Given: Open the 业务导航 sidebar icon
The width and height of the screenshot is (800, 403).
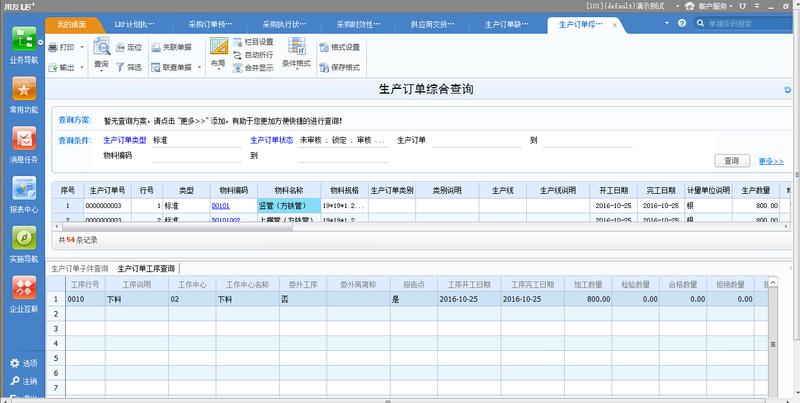Looking at the screenshot, I should [24, 39].
